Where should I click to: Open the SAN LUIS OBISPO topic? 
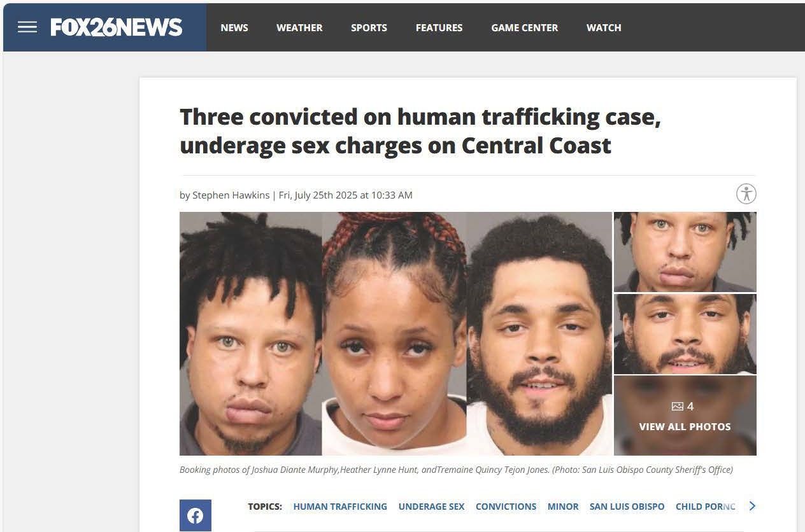click(x=627, y=507)
